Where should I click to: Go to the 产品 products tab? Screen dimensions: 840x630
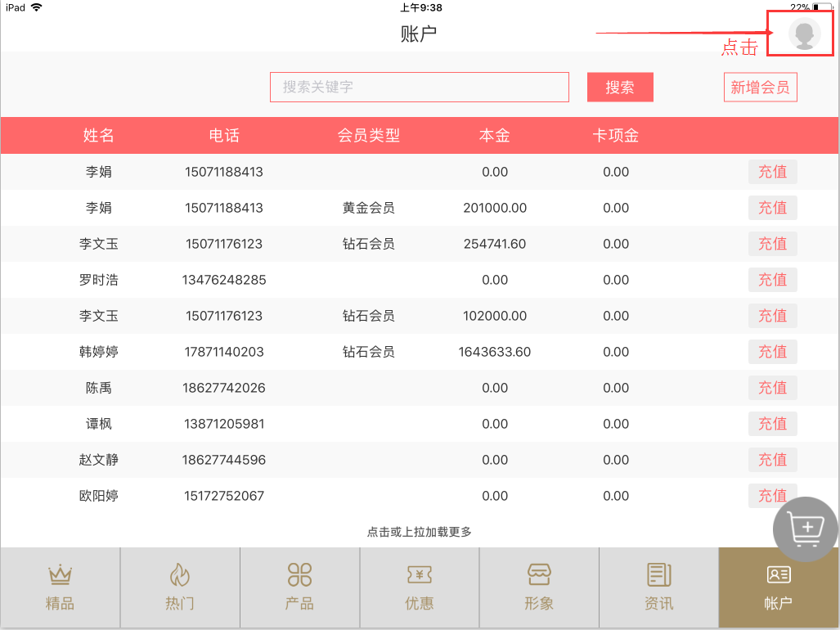[x=299, y=587]
